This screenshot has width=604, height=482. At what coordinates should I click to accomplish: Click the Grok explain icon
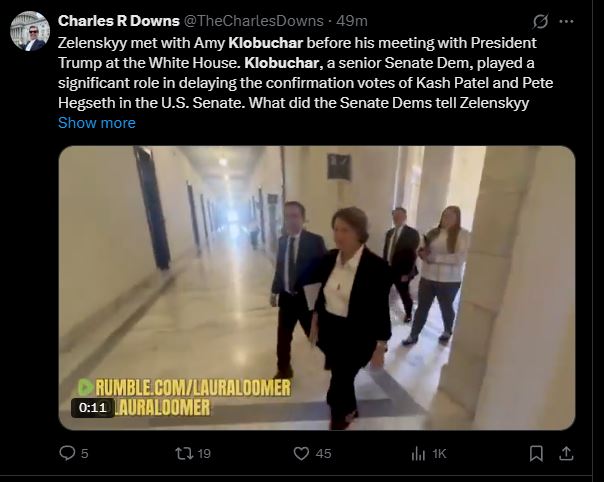(x=540, y=22)
